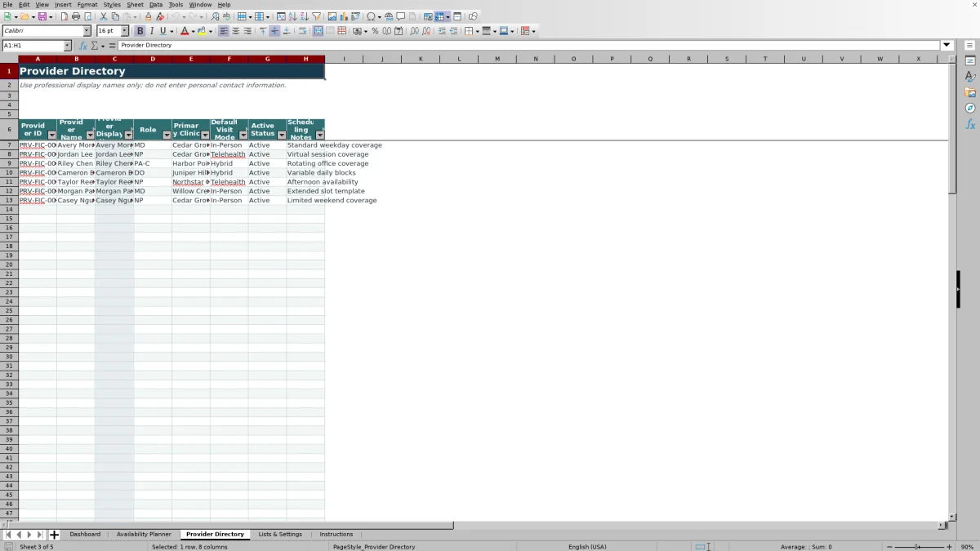Switch to Availability Planner sheet tab
Image resolution: width=980 pixels, height=551 pixels.
coord(144,535)
